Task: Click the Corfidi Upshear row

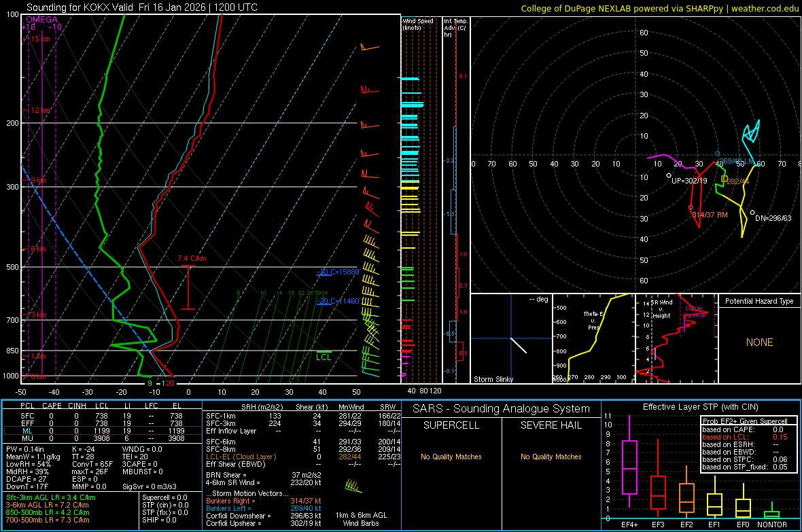Action: tap(264, 523)
